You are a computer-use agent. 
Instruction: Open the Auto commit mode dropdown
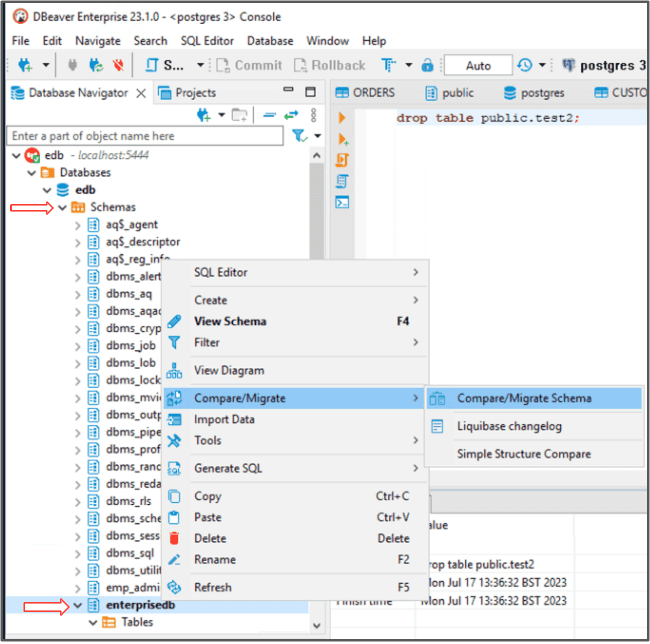click(479, 65)
